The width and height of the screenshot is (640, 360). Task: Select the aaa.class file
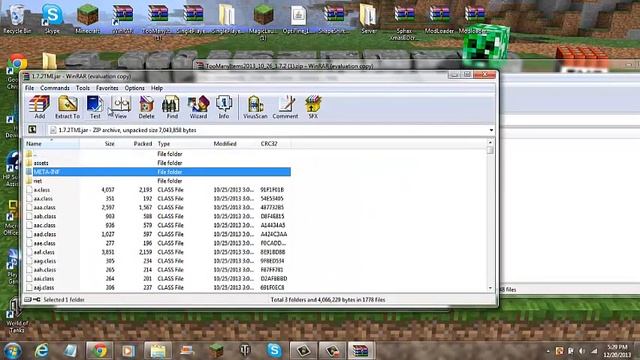[x=158, y=207]
